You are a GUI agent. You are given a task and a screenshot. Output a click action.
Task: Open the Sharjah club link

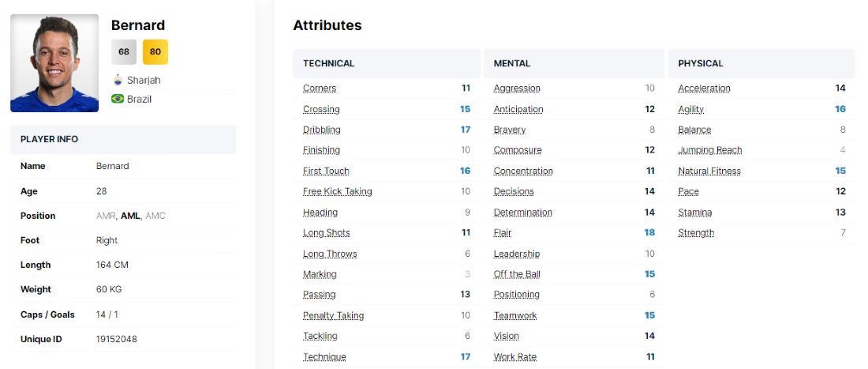pos(144,80)
